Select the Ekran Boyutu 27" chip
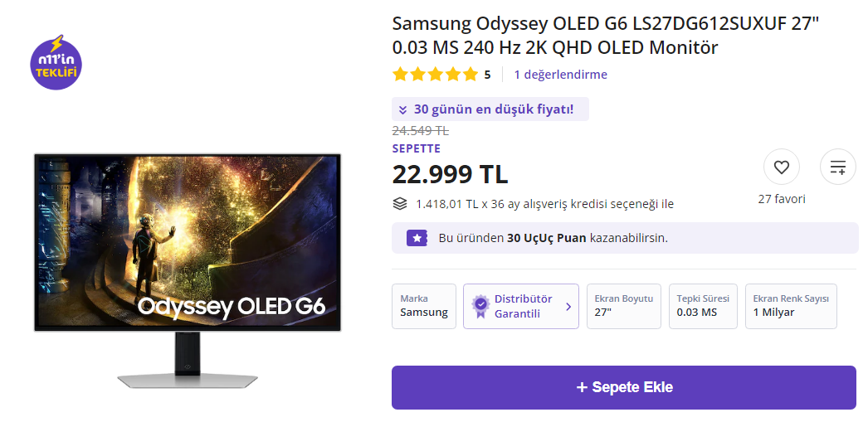 (x=623, y=306)
